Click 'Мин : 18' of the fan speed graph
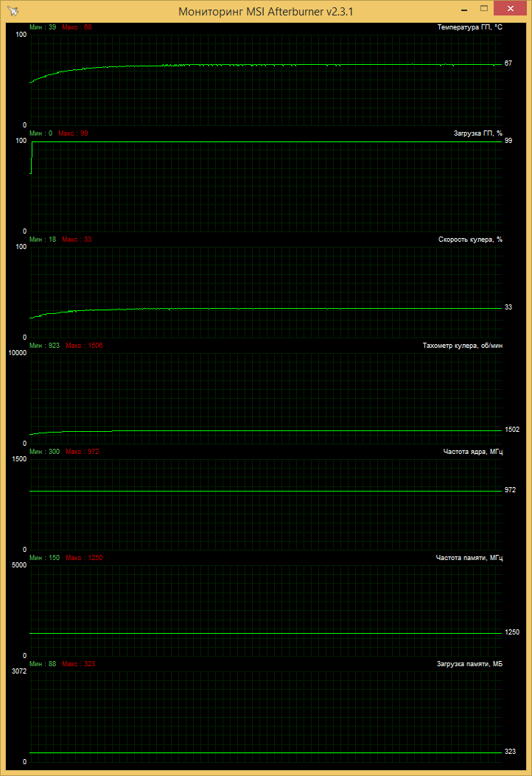This screenshot has height=776, width=532. (x=43, y=240)
